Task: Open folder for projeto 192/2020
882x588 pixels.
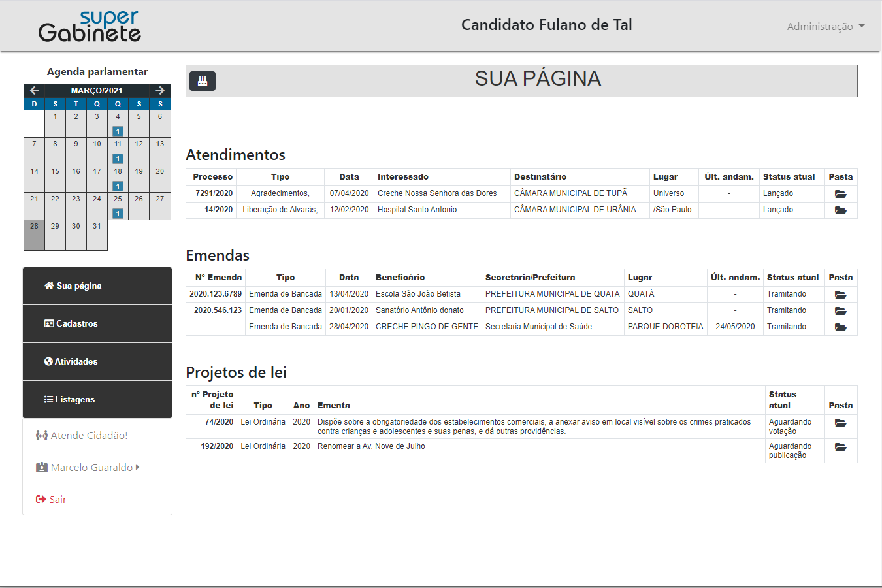Action: click(x=840, y=447)
